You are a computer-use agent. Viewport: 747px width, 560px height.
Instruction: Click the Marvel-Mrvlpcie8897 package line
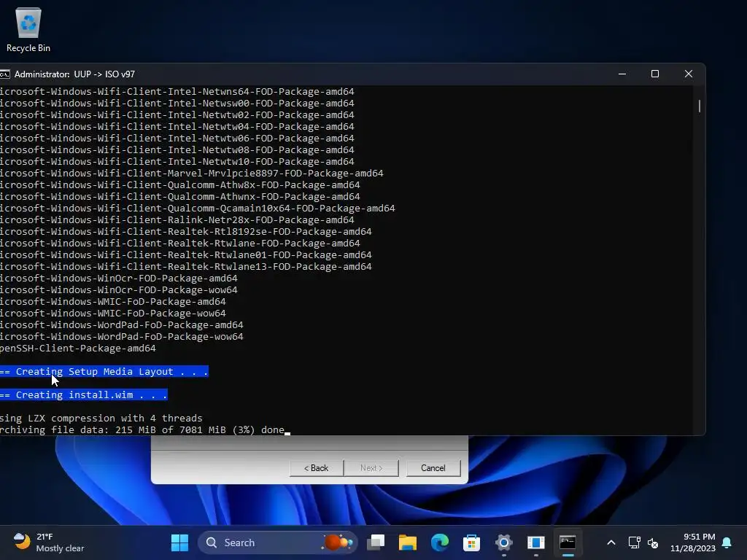pos(192,174)
